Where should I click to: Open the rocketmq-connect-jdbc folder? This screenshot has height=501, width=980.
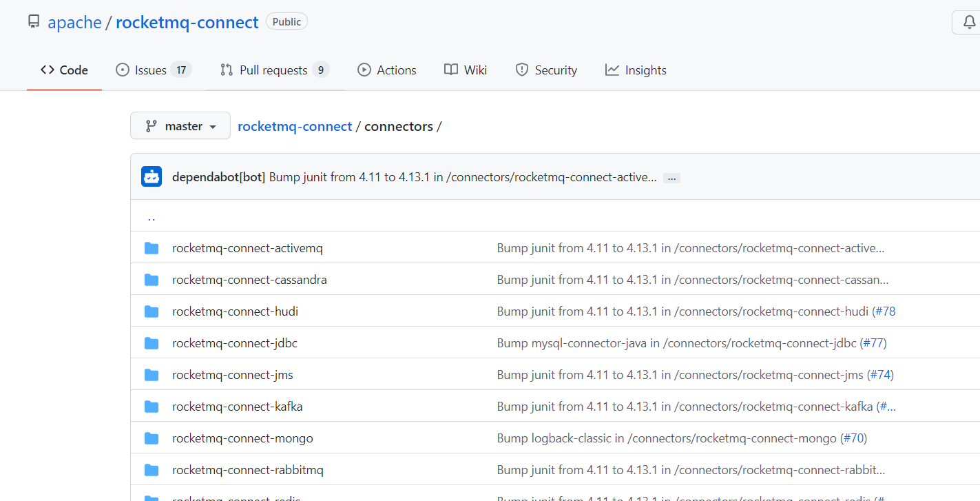[x=235, y=343]
